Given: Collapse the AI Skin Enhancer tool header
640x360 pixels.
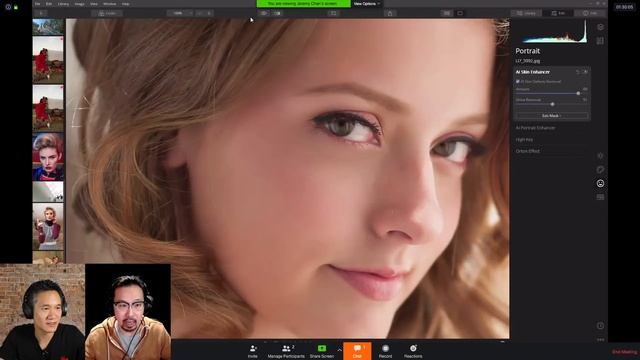Looking at the screenshot, I should click(533, 72).
